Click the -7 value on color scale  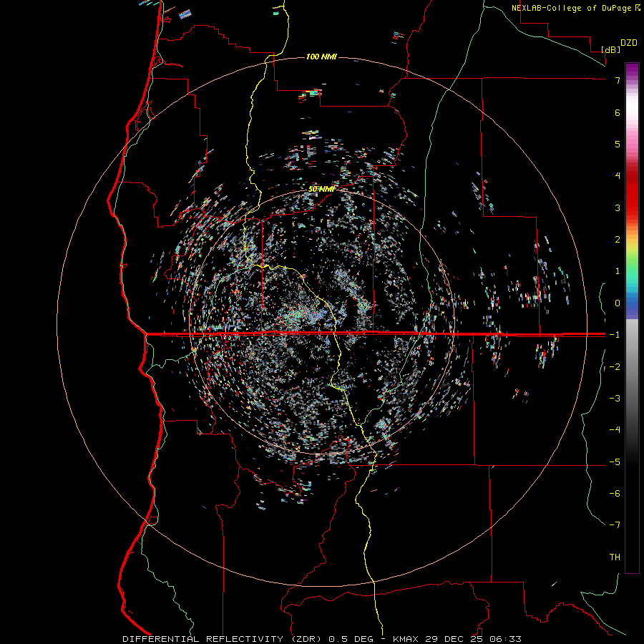coord(615,525)
